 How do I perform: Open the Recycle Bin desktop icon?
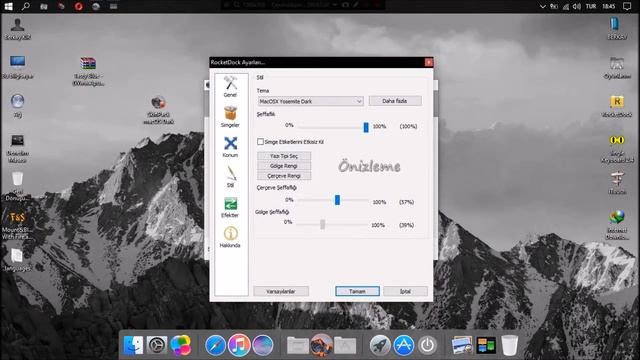pos(17,186)
